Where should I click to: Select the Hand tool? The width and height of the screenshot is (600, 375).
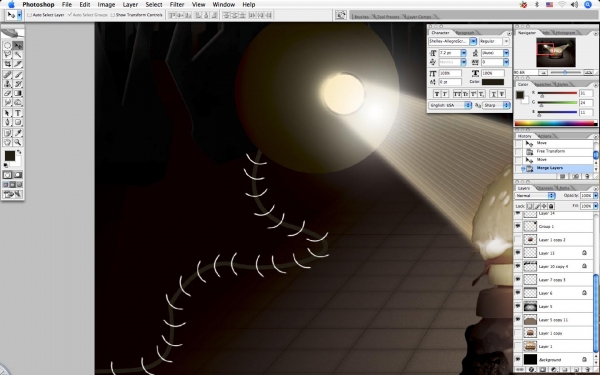(7, 142)
